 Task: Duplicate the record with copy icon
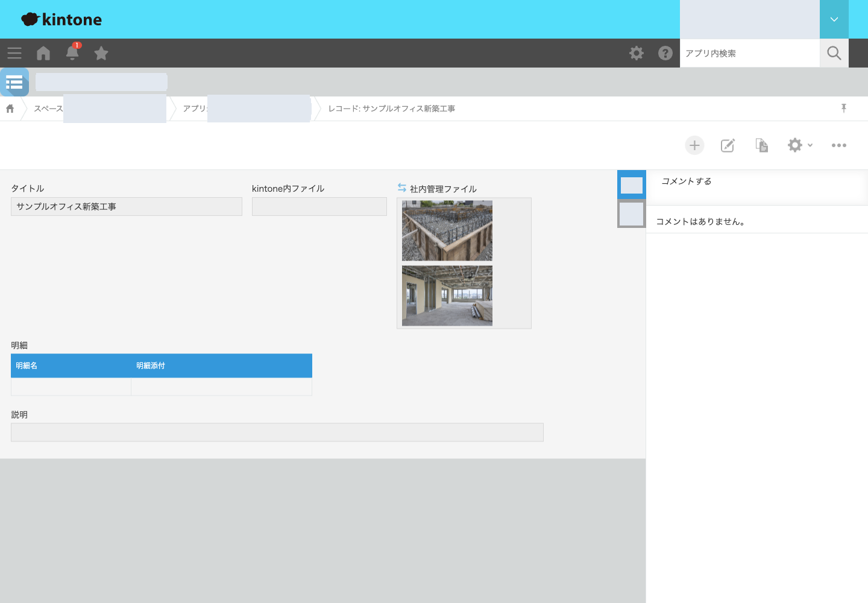762,145
